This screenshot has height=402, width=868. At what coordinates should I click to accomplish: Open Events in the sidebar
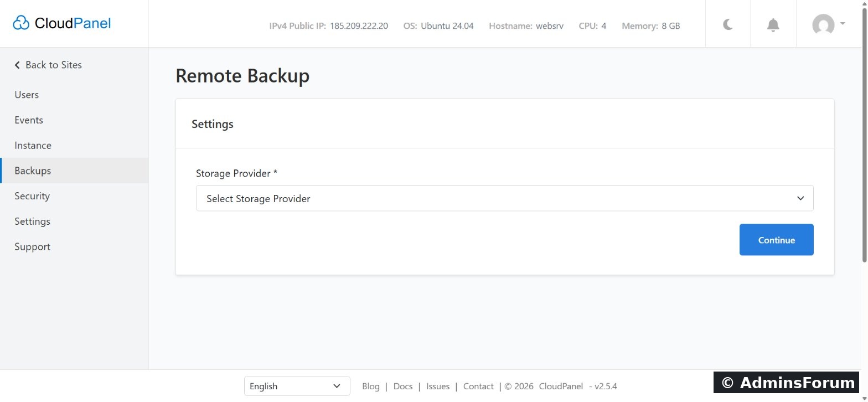tap(74, 120)
